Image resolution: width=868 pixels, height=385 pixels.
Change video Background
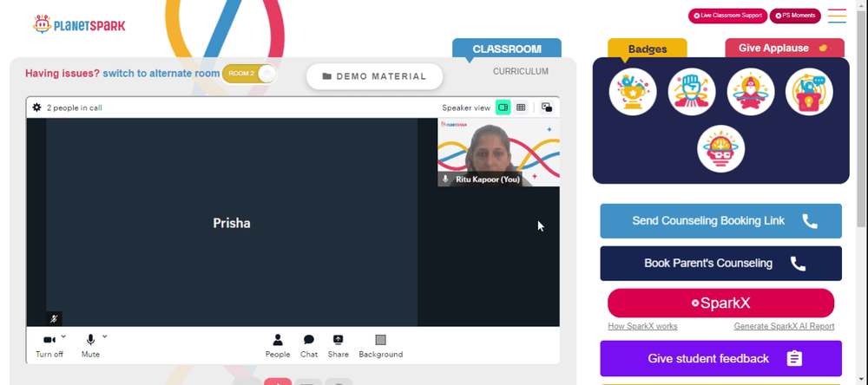pos(381,346)
